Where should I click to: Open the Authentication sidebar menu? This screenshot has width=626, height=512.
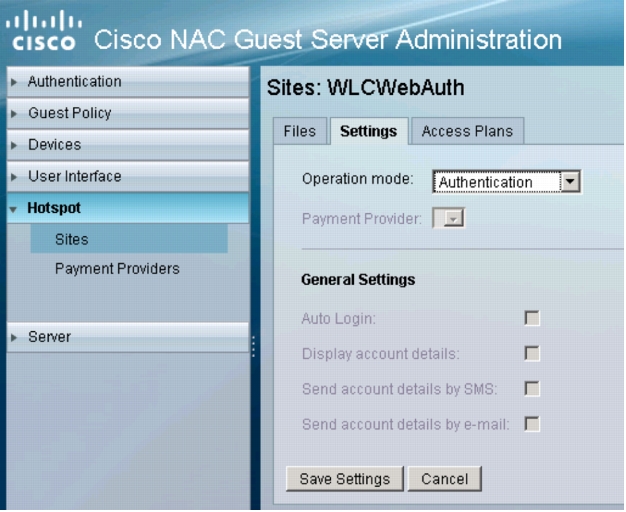tap(128, 82)
